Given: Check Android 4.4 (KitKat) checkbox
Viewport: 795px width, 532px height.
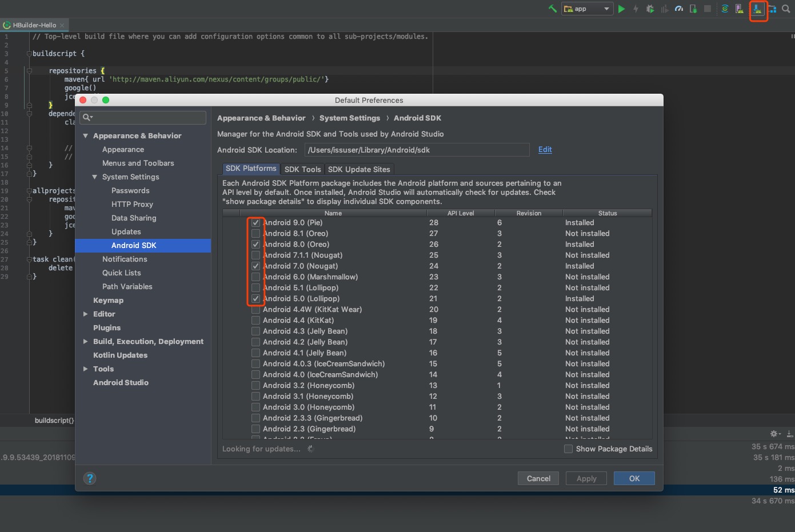Looking at the screenshot, I should pyautogui.click(x=255, y=320).
